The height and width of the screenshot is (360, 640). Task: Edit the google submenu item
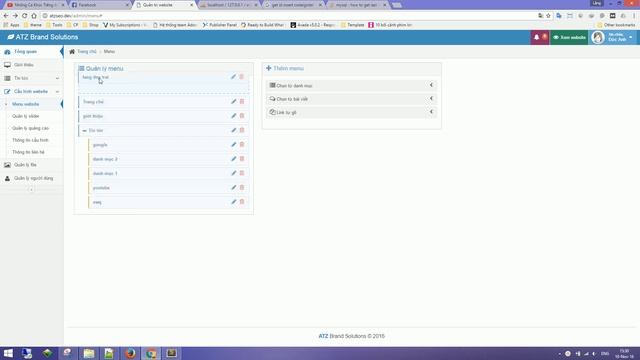click(233, 144)
